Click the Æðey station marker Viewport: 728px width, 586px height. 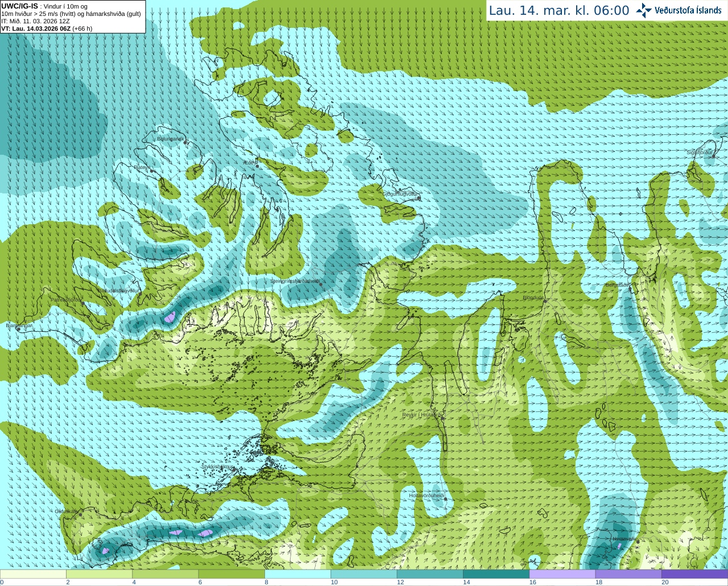coord(257,166)
